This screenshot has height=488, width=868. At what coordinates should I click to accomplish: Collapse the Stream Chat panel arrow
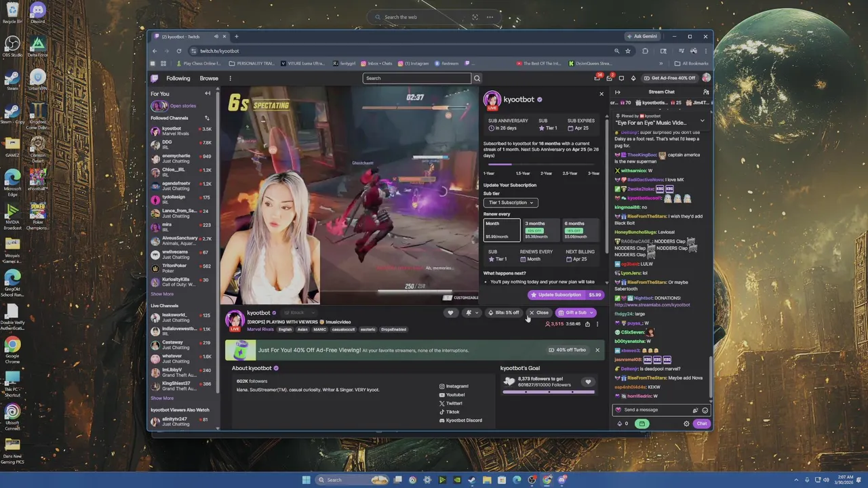617,92
